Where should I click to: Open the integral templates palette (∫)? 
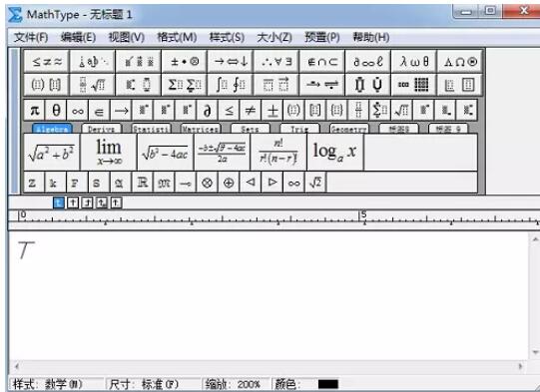coord(231,85)
